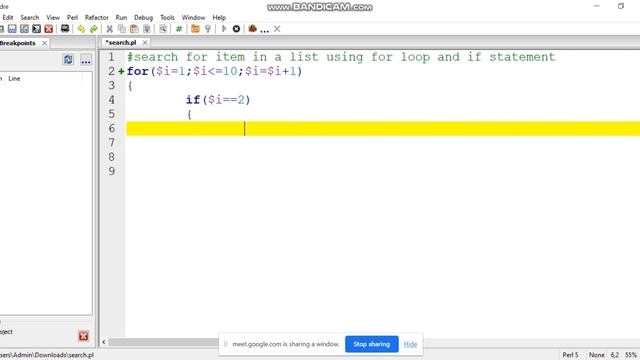The image size is (640, 360).
Task: Stop execution with the black stop icon
Action: [236, 29]
